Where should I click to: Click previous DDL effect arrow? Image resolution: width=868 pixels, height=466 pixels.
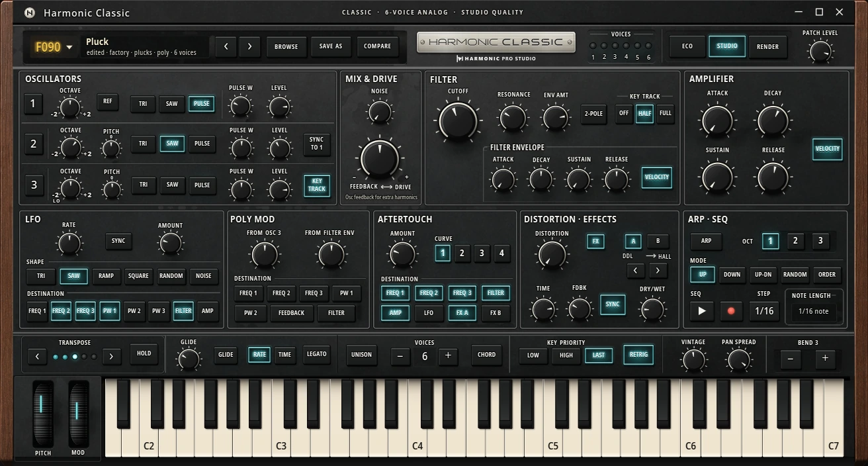635,270
